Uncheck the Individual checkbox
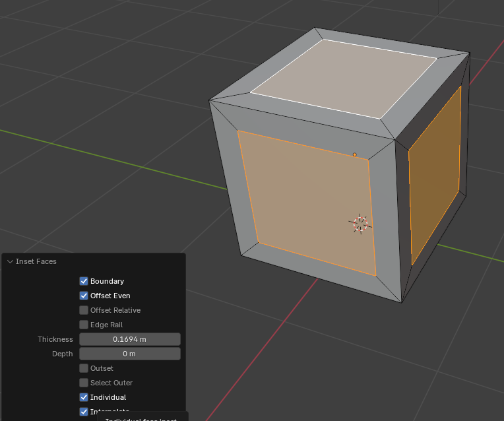Image resolution: width=504 pixels, height=421 pixels. [x=84, y=397]
